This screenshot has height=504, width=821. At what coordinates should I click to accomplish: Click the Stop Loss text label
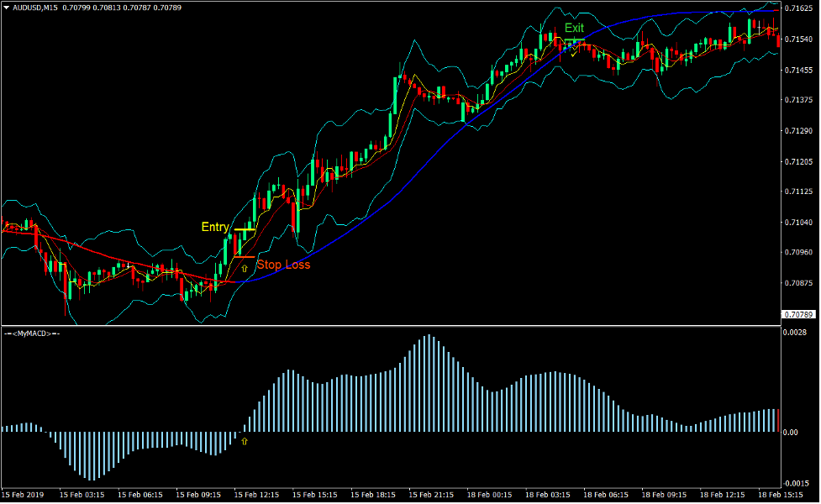[284, 265]
